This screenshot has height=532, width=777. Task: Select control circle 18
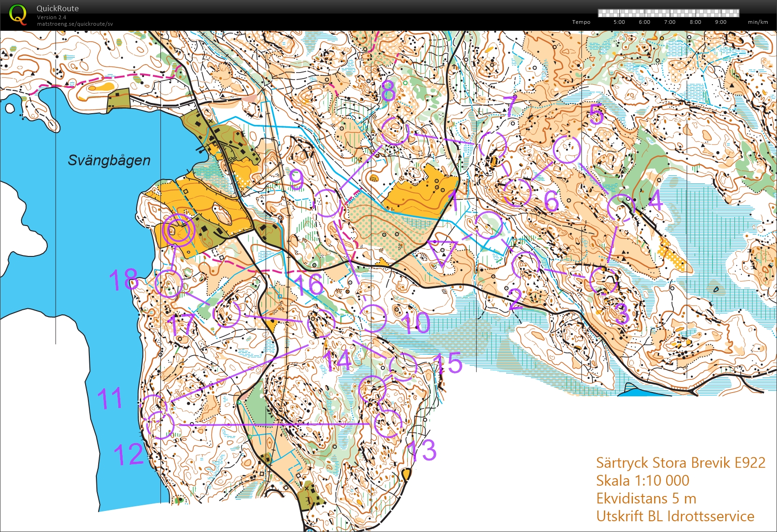(x=168, y=284)
